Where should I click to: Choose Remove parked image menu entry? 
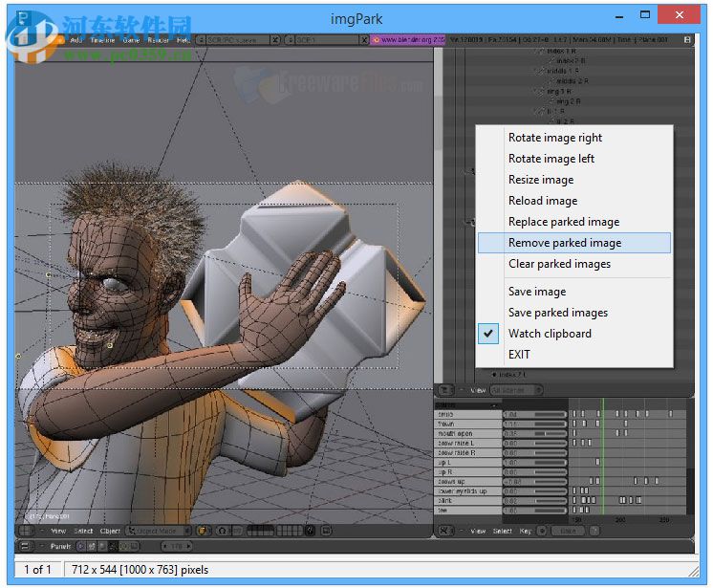564,243
